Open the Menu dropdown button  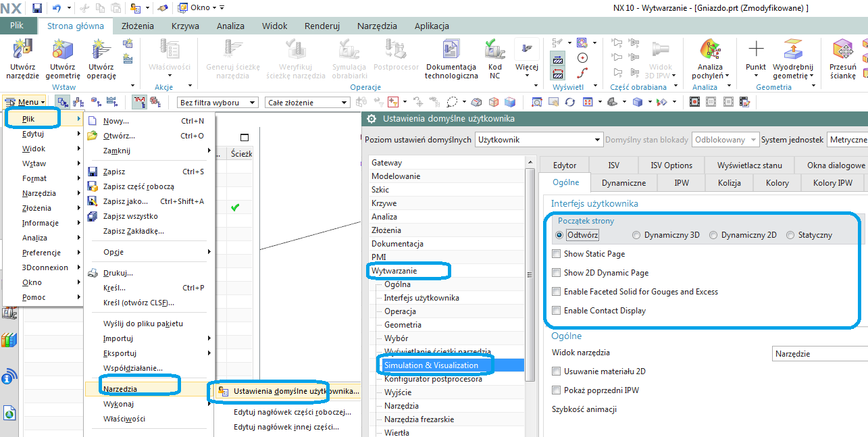click(x=25, y=102)
